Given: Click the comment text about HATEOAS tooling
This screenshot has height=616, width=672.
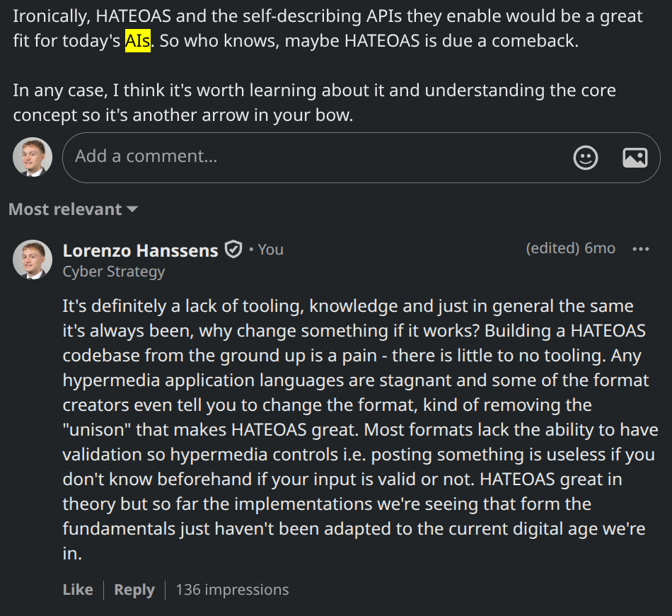Looking at the screenshot, I should 354,430.
